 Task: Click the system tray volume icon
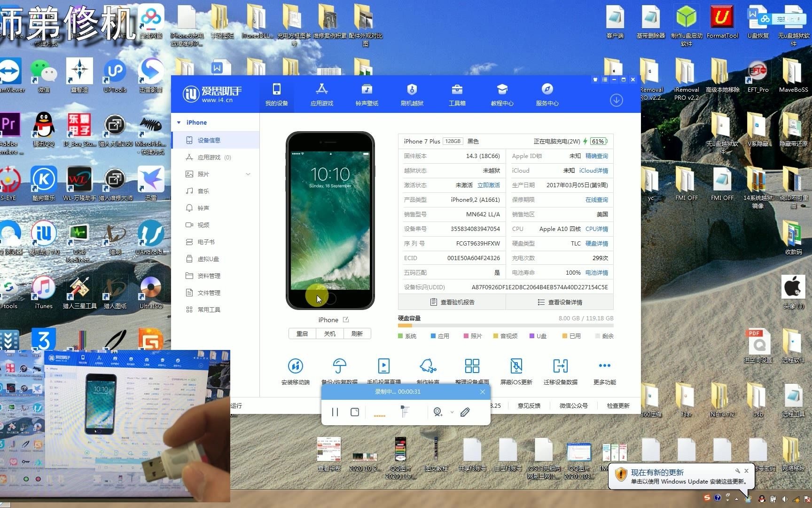pos(784,499)
